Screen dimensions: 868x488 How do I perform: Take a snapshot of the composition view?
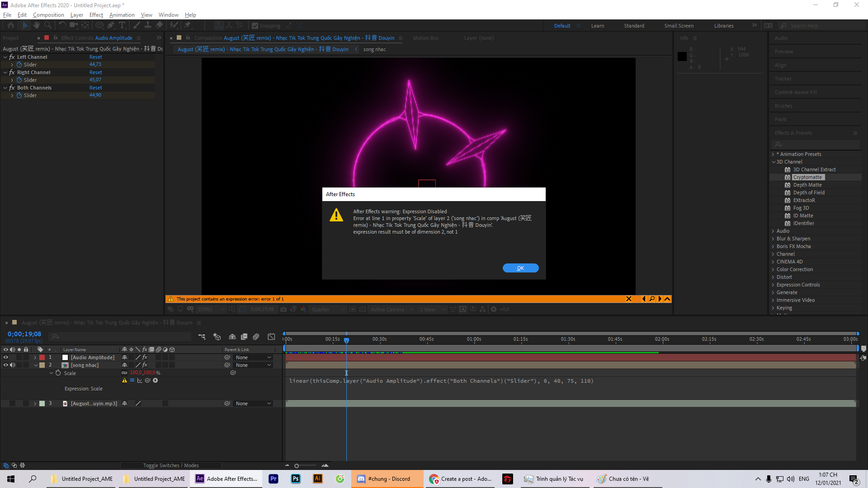283,309
